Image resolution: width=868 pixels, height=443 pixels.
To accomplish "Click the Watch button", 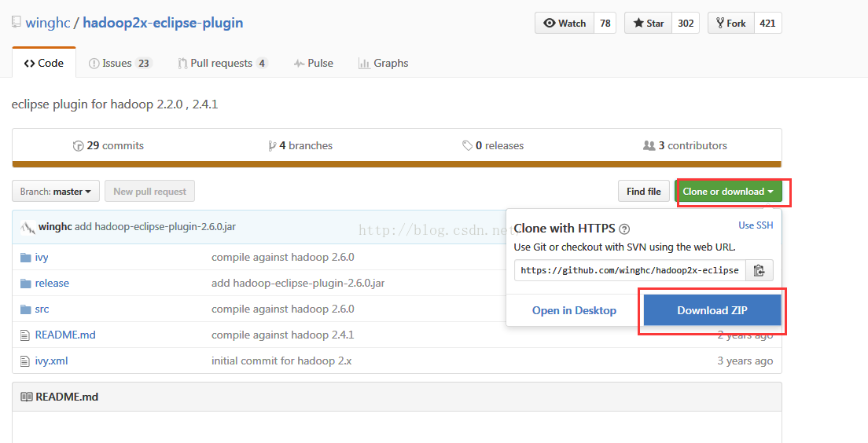I will (564, 24).
